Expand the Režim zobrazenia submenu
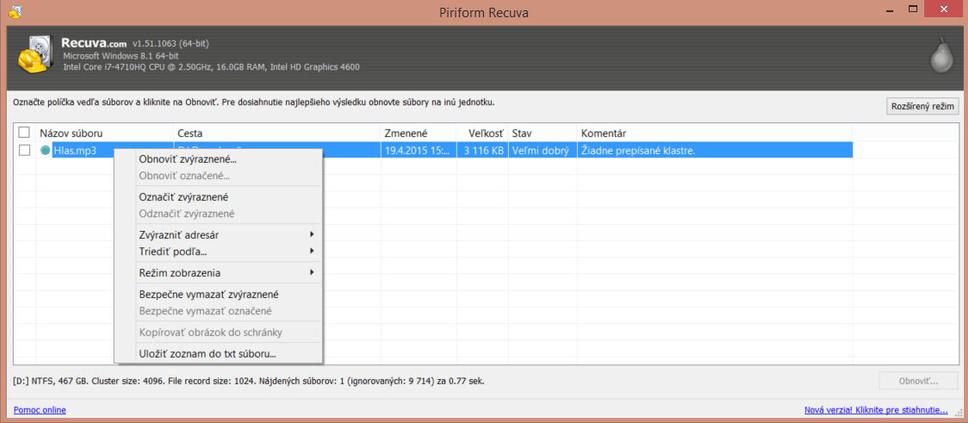This screenshot has height=423, width=968. click(x=219, y=273)
